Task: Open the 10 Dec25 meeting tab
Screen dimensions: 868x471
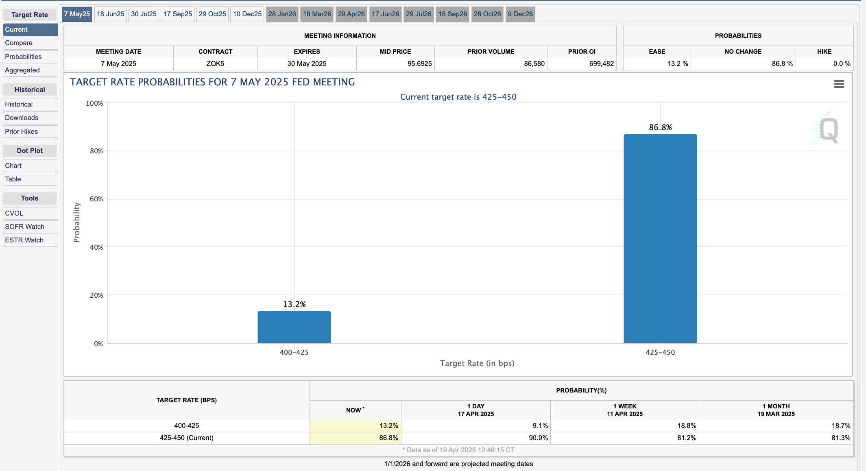Action: point(247,14)
